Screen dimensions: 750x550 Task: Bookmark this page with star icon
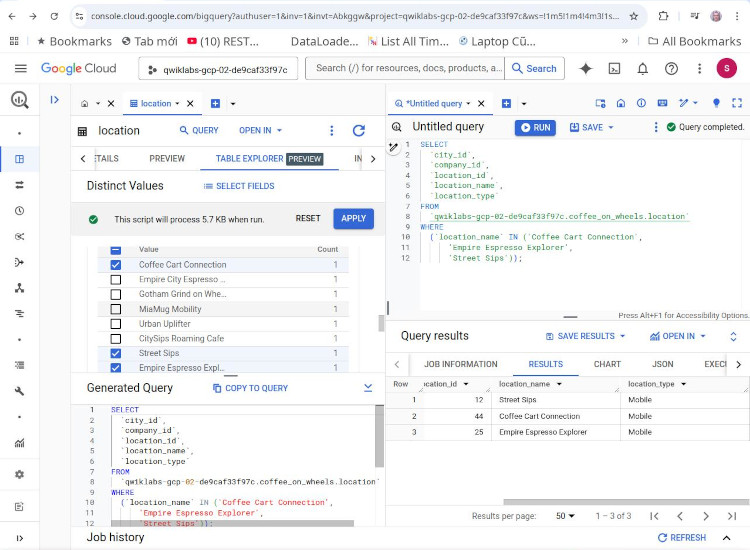(634, 16)
